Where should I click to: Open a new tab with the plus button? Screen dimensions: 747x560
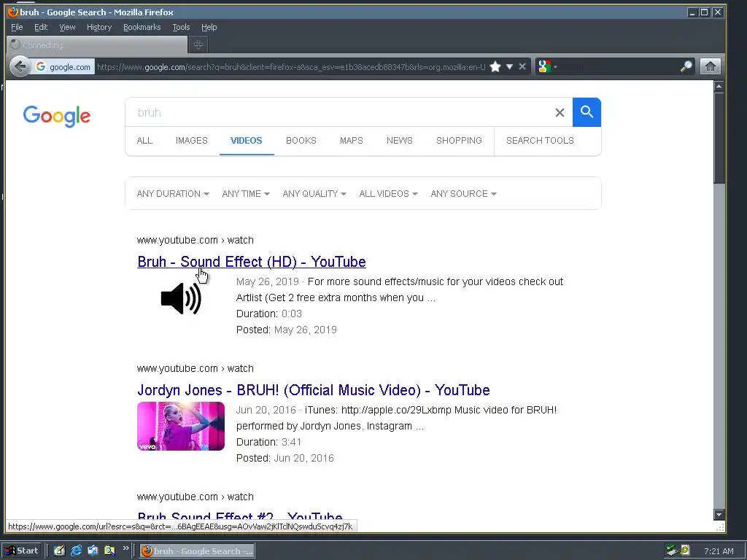tap(198, 44)
